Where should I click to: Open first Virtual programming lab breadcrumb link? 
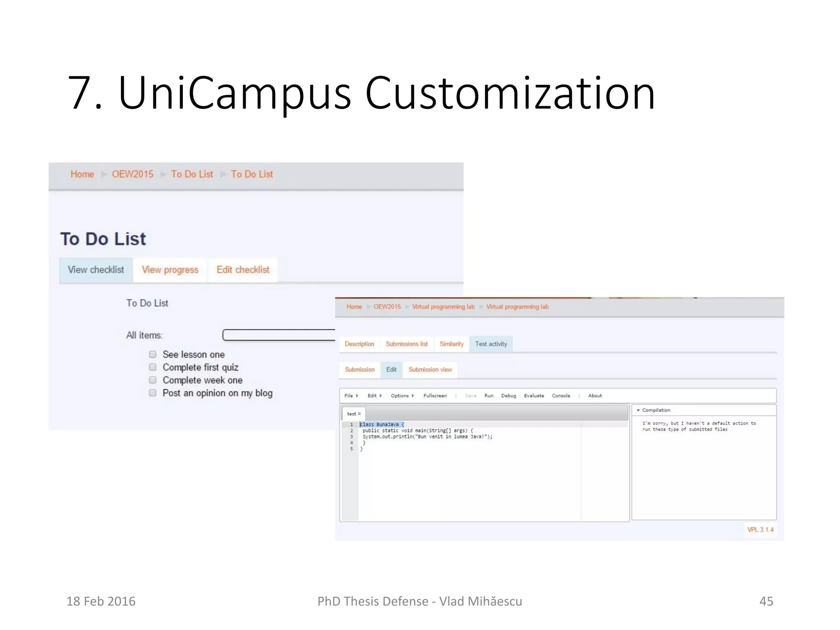[x=443, y=307]
